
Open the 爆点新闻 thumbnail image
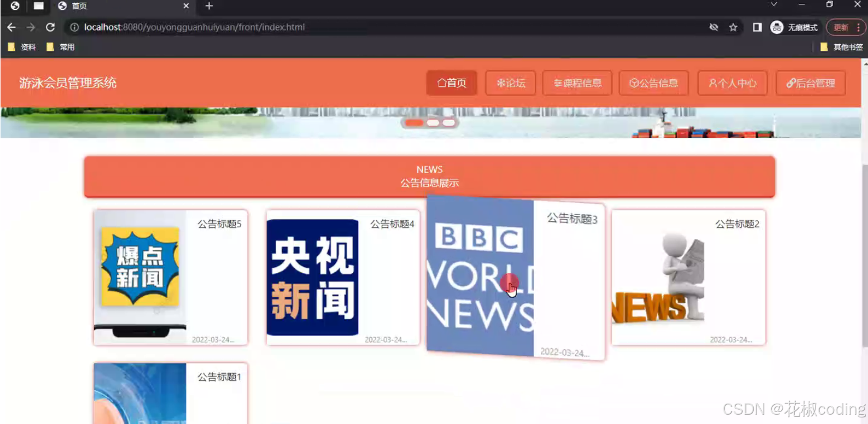tap(140, 277)
